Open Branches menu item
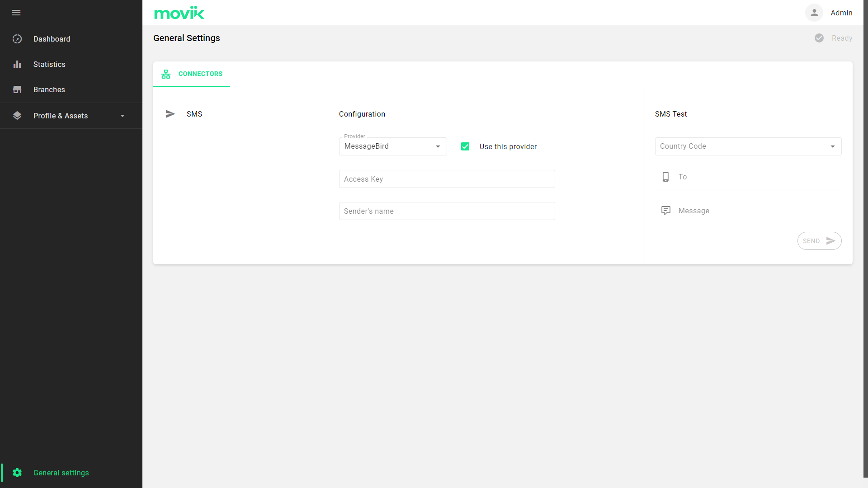 [x=71, y=89]
